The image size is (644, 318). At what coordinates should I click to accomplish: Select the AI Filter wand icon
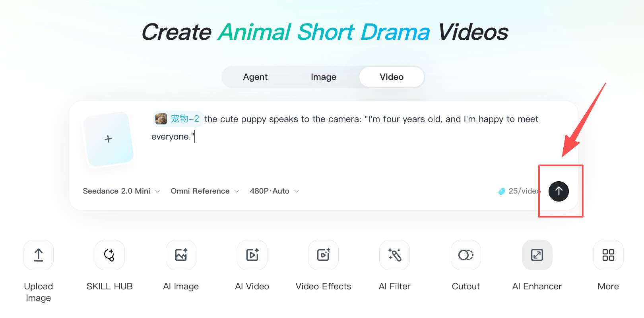[x=394, y=255]
